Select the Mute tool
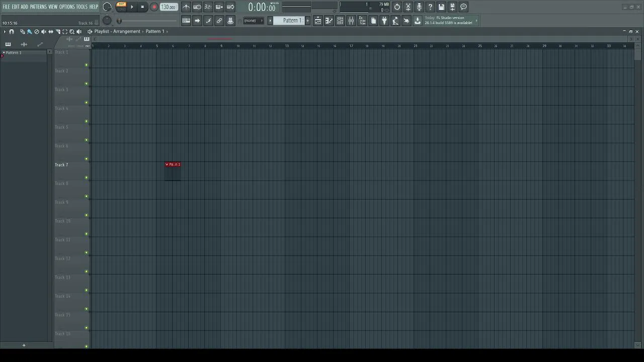644x362 pixels. click(x=44, y=32)
